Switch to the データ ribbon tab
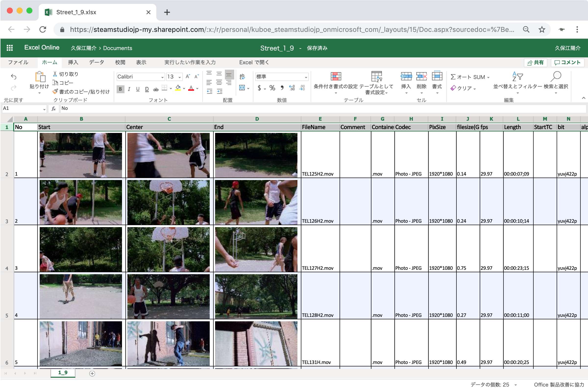Screen dimensions: 588x388 pos(96,62)
